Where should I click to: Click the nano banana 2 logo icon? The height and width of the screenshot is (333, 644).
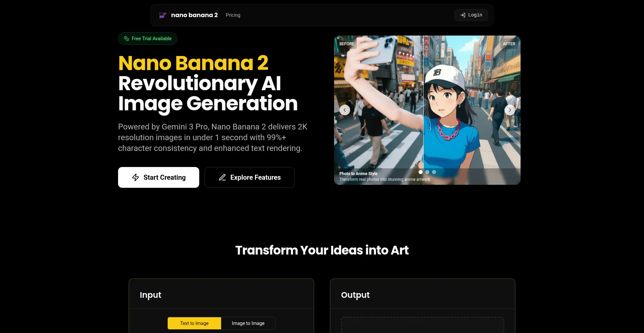click(x=163, y=15)
